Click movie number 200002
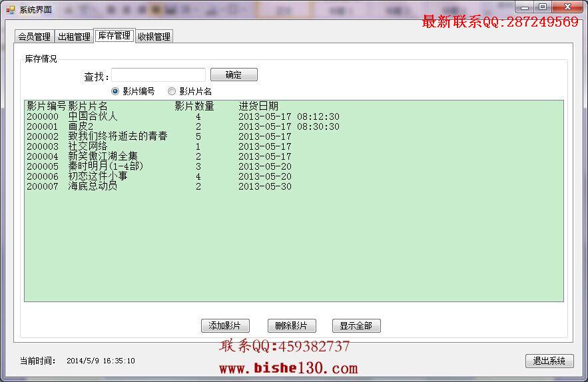Screen dimensions: 588x382 tap(43, 136)
